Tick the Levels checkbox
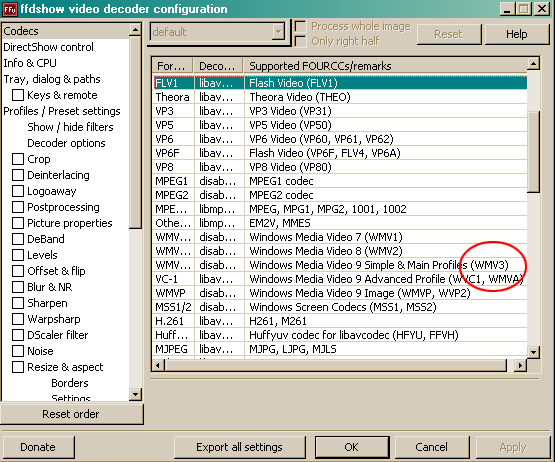The width and height of the screenshot is (555, 462). 18,255
